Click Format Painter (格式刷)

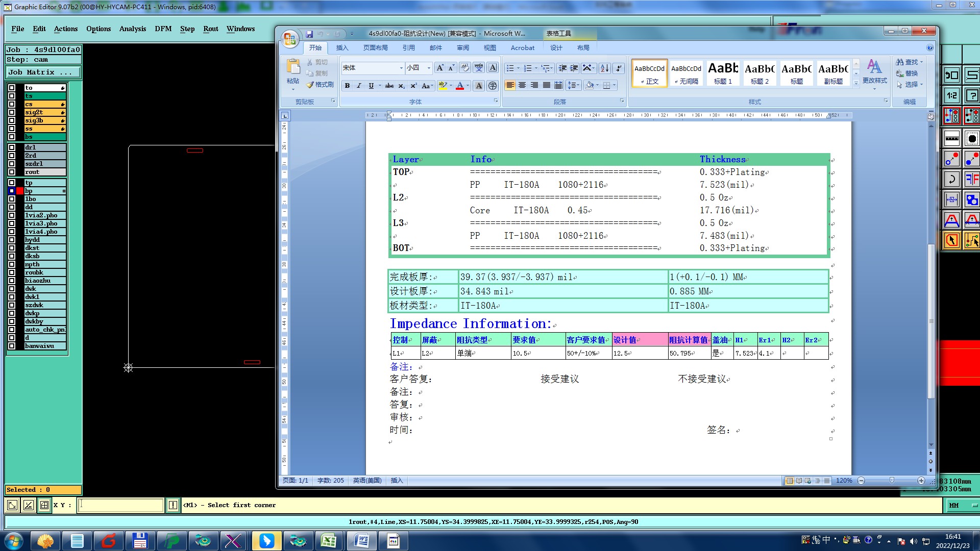click(320, 85)
